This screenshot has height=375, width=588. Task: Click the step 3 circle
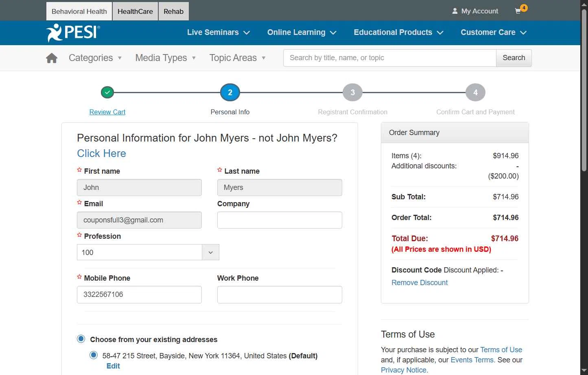coord(353,92)
